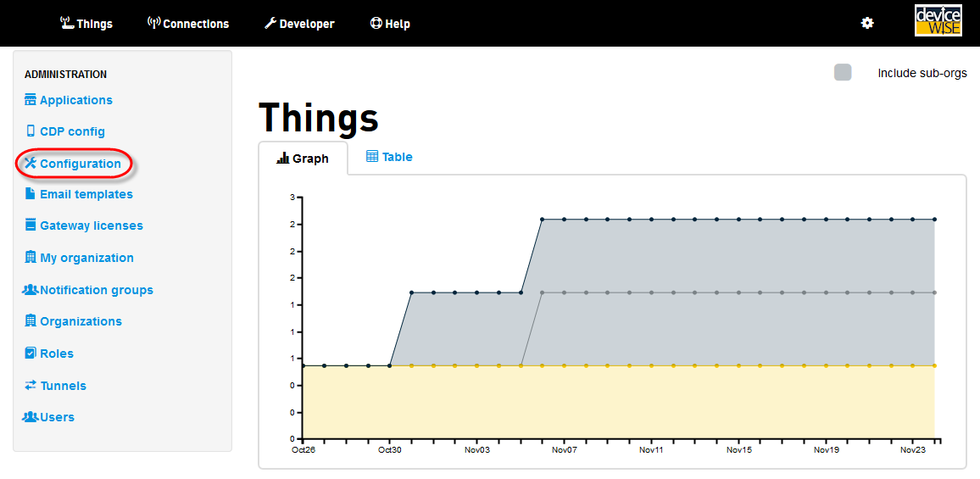Switch to the Table tab
Screen dimensions: 980x479
click(389, 157)
